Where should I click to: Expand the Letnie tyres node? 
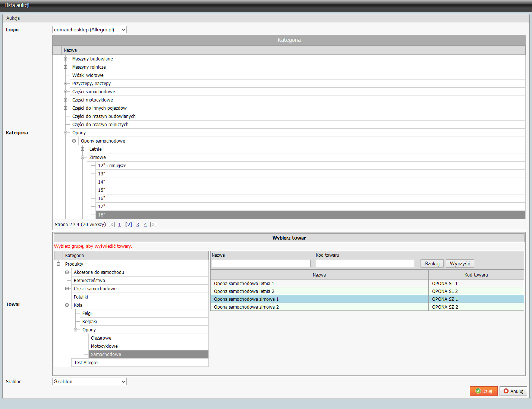pos(83,149)
